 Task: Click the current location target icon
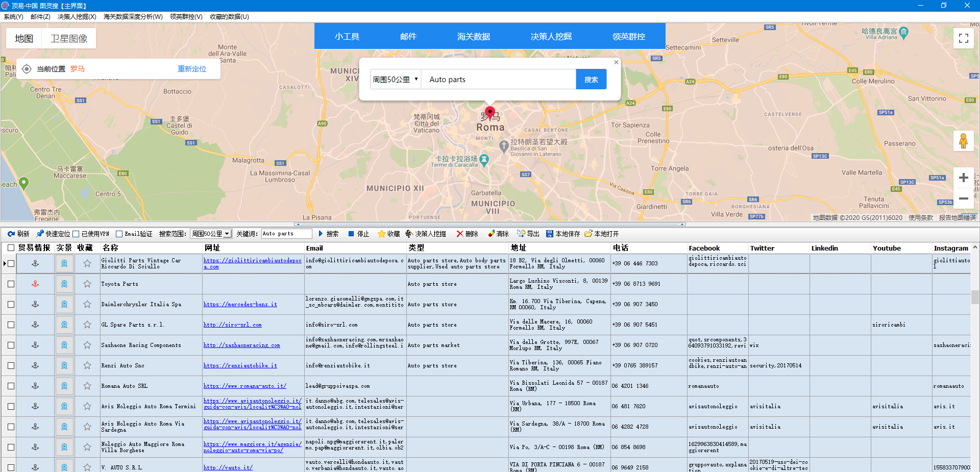pos(27,69)
